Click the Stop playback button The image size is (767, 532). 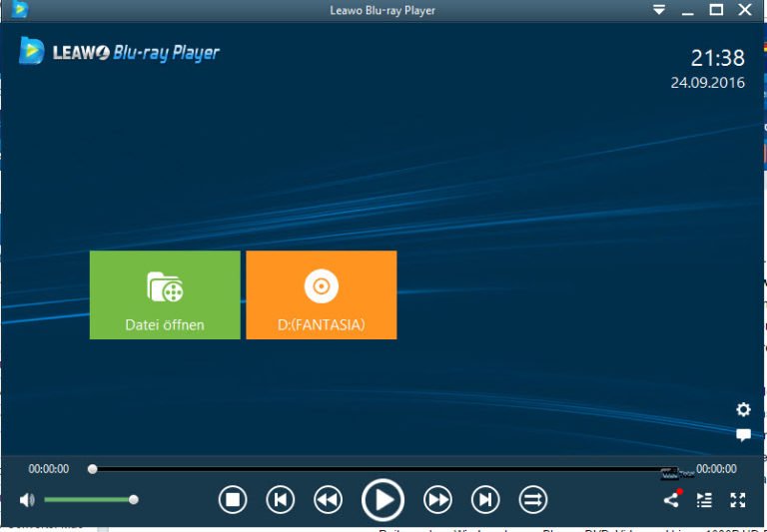point(233,500)
